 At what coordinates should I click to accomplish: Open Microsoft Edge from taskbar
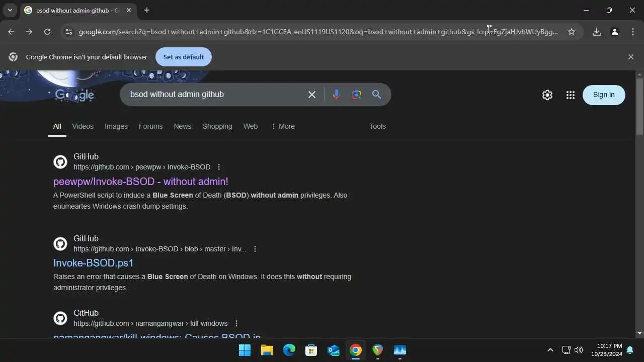[289, 350]
